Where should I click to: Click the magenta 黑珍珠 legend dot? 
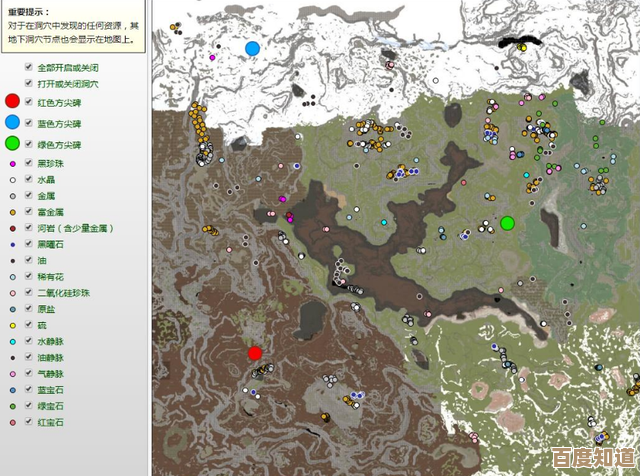12,163
